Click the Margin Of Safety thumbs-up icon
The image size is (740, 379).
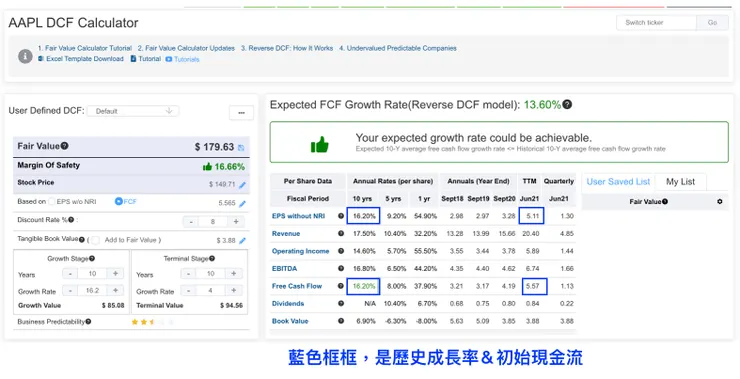point(207,167)
